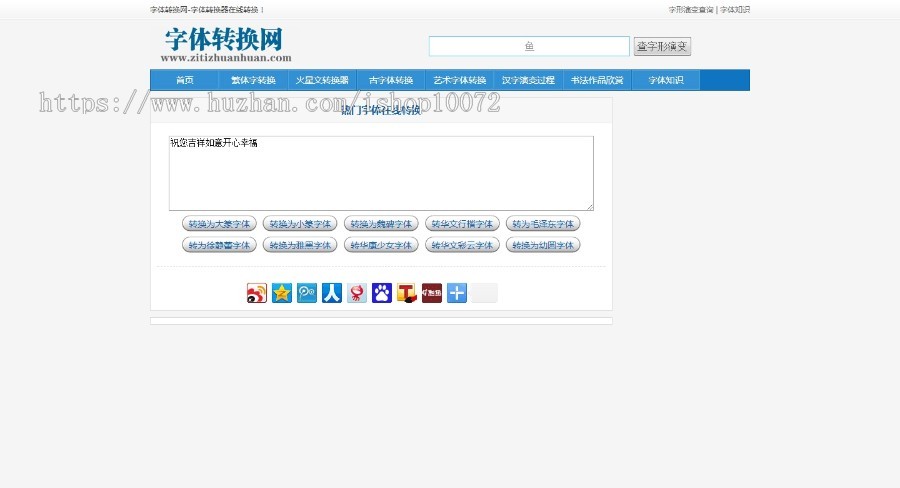The image size is (900, 488).
Task: Open 字体知识 in navigation bar
Action: [666, 80]
